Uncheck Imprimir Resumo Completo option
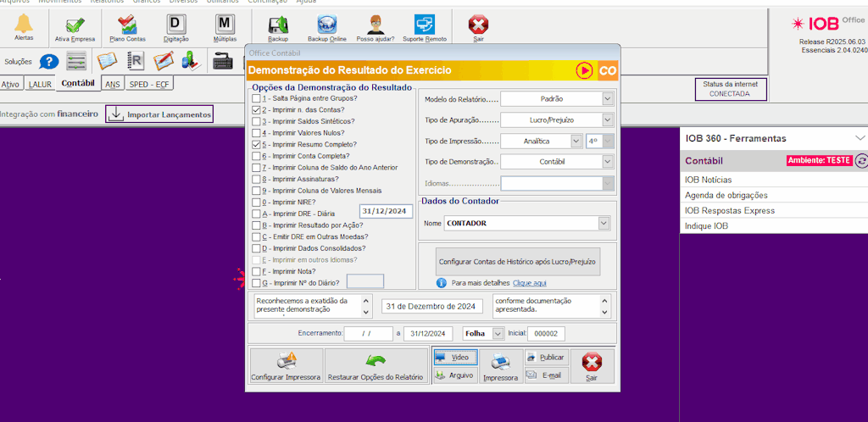868x422 pixels. [x=256, y=145]
